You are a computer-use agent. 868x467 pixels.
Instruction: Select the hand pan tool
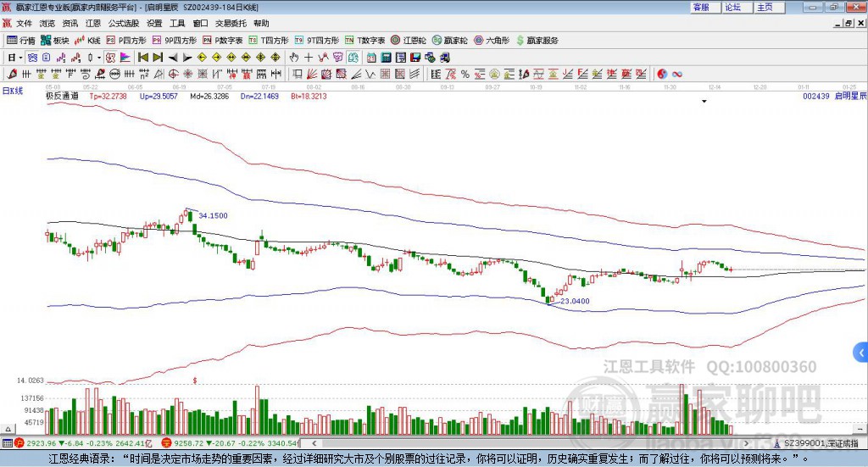294,57
